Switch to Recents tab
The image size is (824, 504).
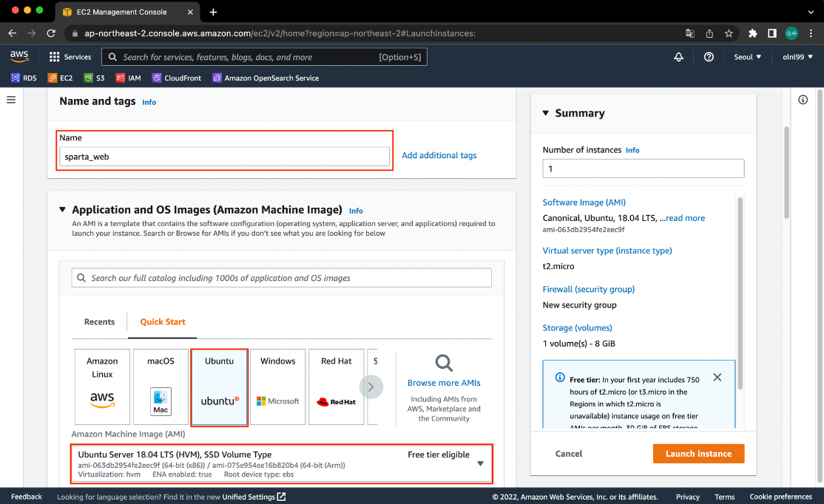99,321
